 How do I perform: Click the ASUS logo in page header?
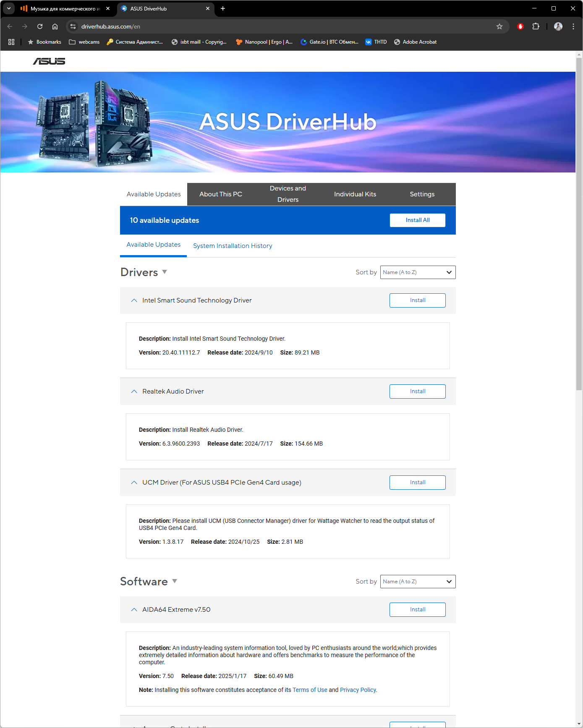(x=49, y=61)
